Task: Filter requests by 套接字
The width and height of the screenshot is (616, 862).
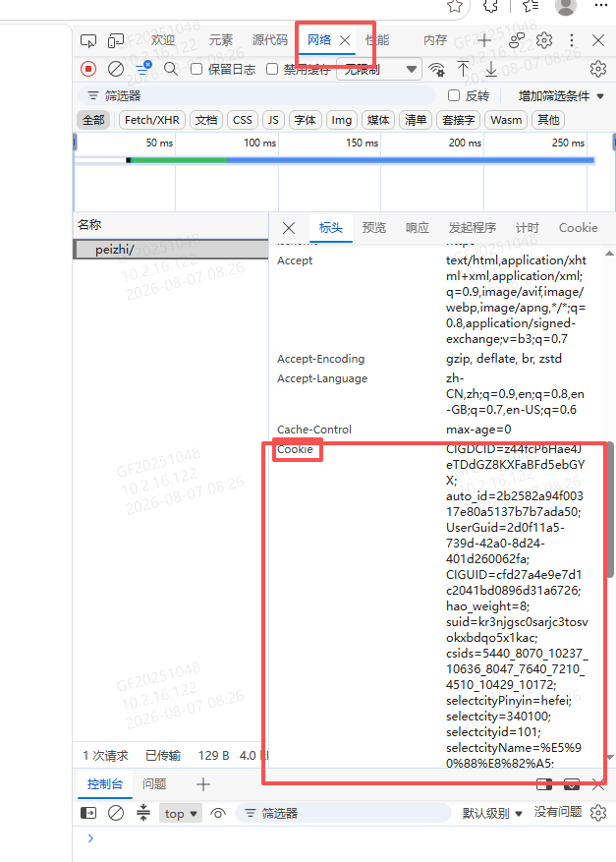Action: coord(458,120)
